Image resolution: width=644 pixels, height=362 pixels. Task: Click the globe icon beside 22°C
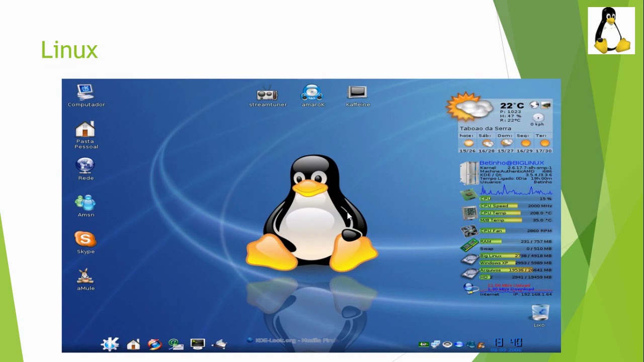[x=534, y=105]
